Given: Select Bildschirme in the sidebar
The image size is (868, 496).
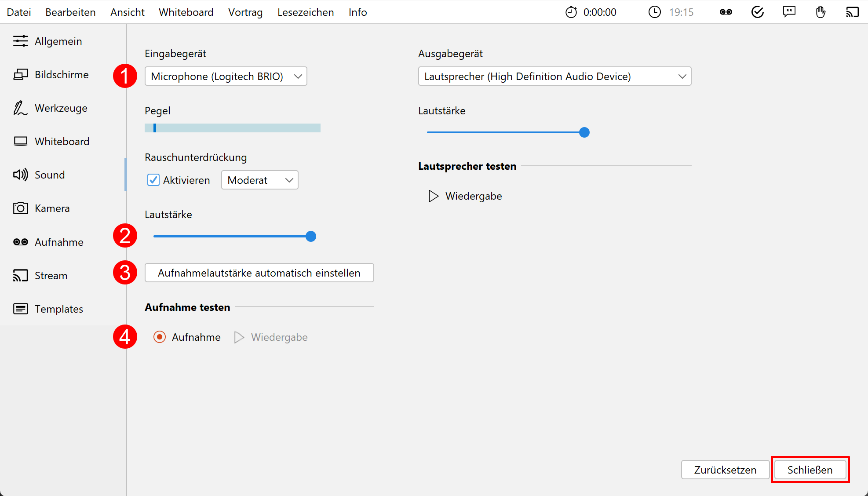Looking at the screenshot, I should pyautogui.click(x=62, y=75).
